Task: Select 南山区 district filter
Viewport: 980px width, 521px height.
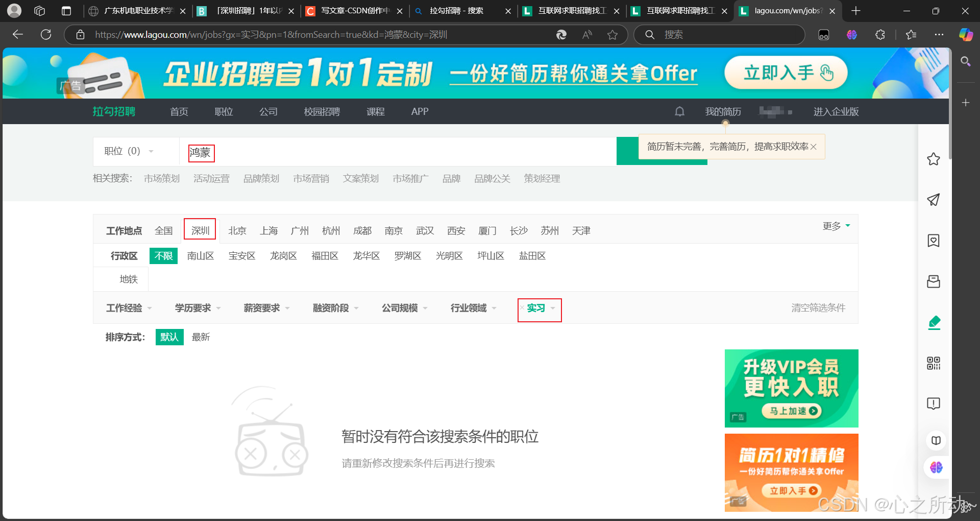Action: tap(201, 256)
